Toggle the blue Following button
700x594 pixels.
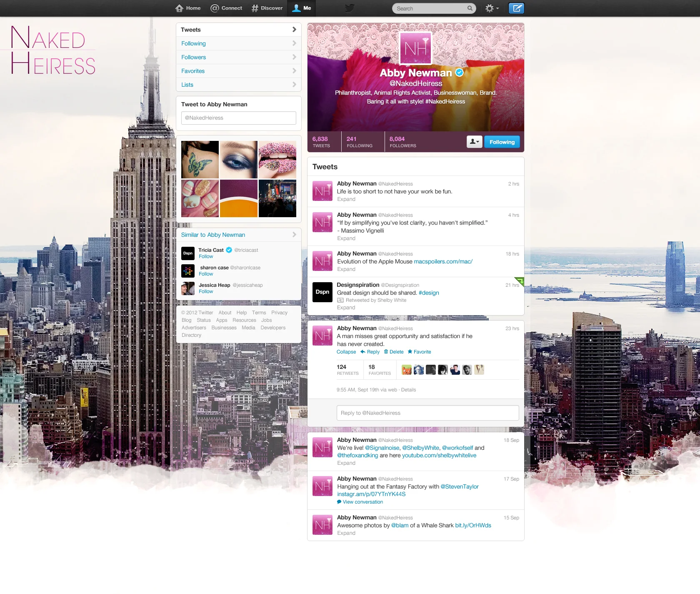click(x=502, y=142)
